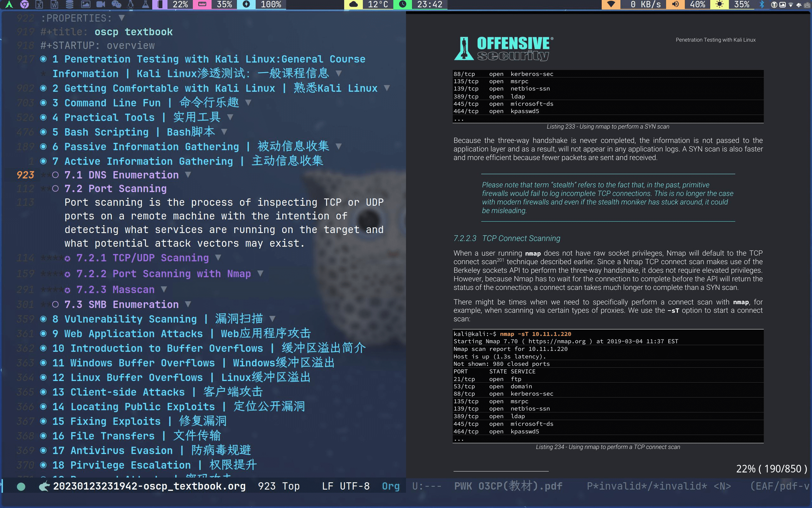Click the 7.2.2.3 TCP Connect Scanning heading in PDF
Viewport: 812px width, 508px height.
507,238
